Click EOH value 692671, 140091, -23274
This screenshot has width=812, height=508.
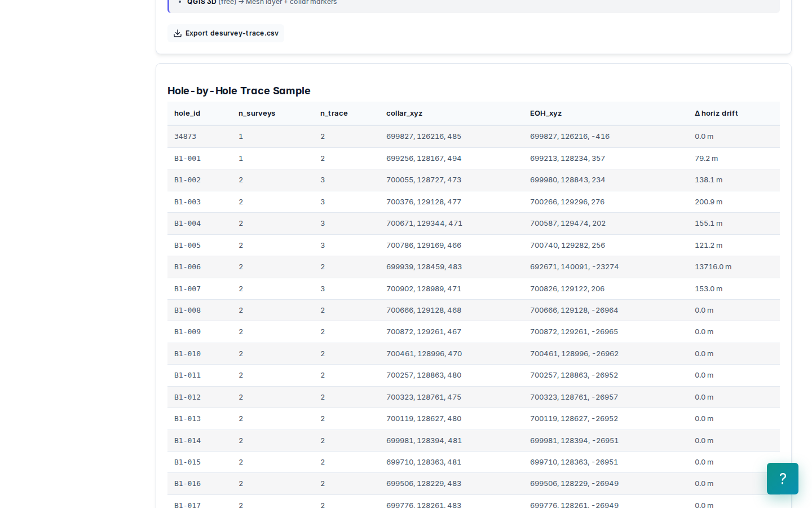[x=574, y=267]
